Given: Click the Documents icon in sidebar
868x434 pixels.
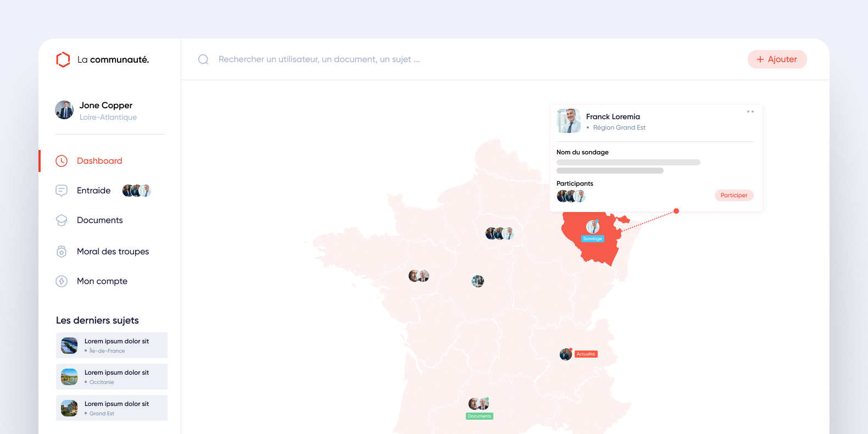Looking at the screenshot, I should point(62,220).
